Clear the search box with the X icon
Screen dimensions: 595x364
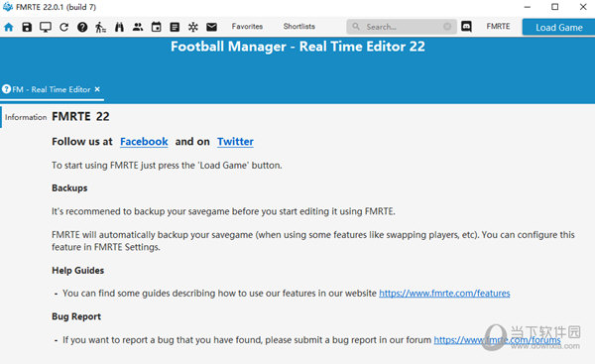[x=447, y=26]
